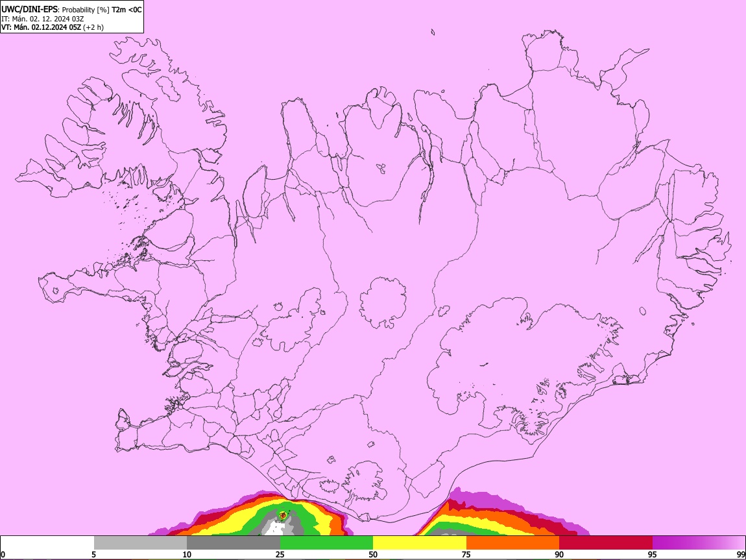Click the "IT: Mán. 02. 12. 2024 03Z" line
This screenshot has height=560, width=746.
(x=42, y=19)
